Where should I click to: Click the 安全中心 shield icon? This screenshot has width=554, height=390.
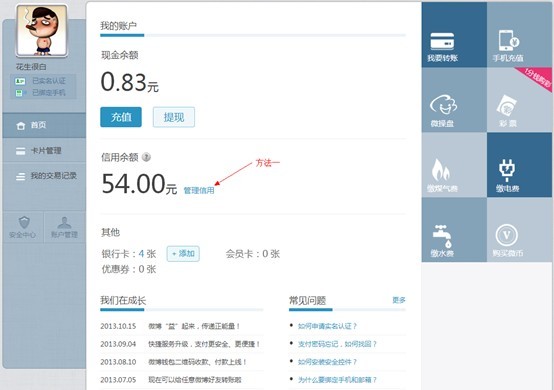(x=24, y=223)
